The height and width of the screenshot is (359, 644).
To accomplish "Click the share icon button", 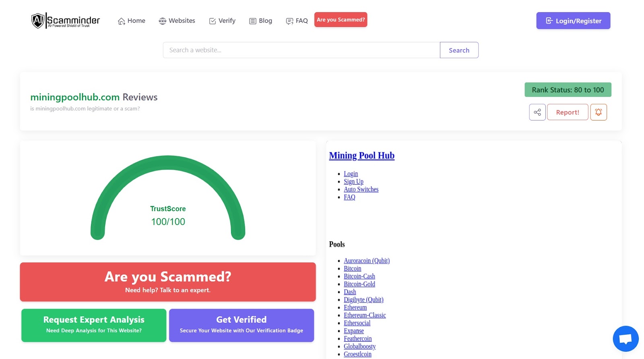I will tap(537, 112).
